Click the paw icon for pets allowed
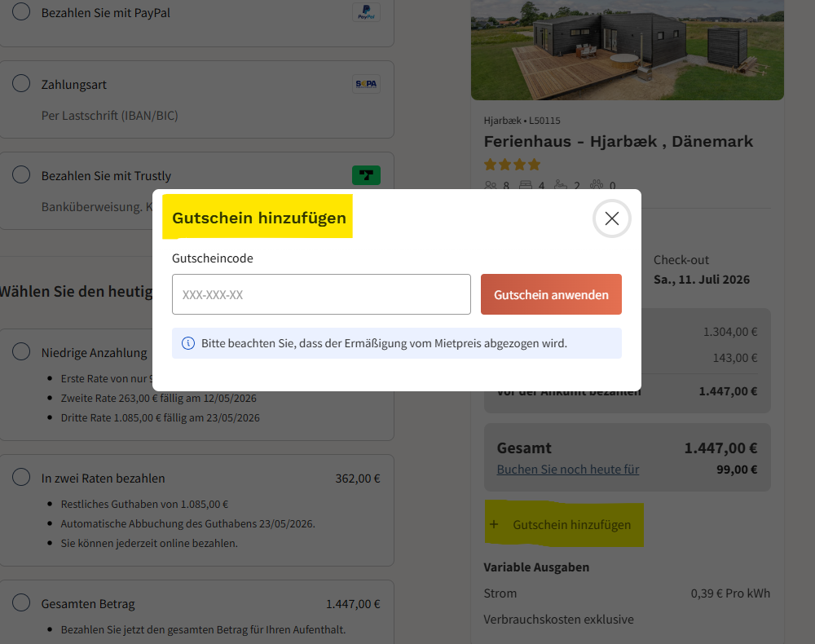The image size is (815, 644). pos(597,186)
